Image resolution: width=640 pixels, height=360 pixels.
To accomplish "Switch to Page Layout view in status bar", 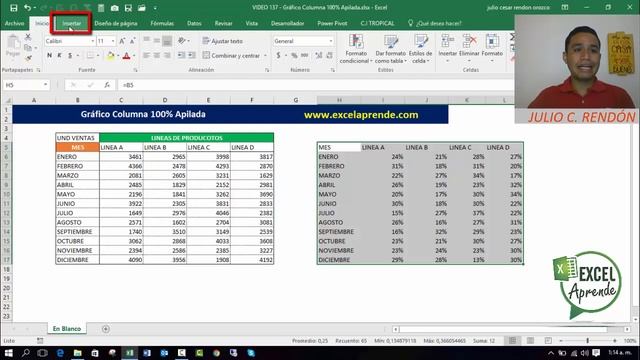I will click(x=530, y=340).
